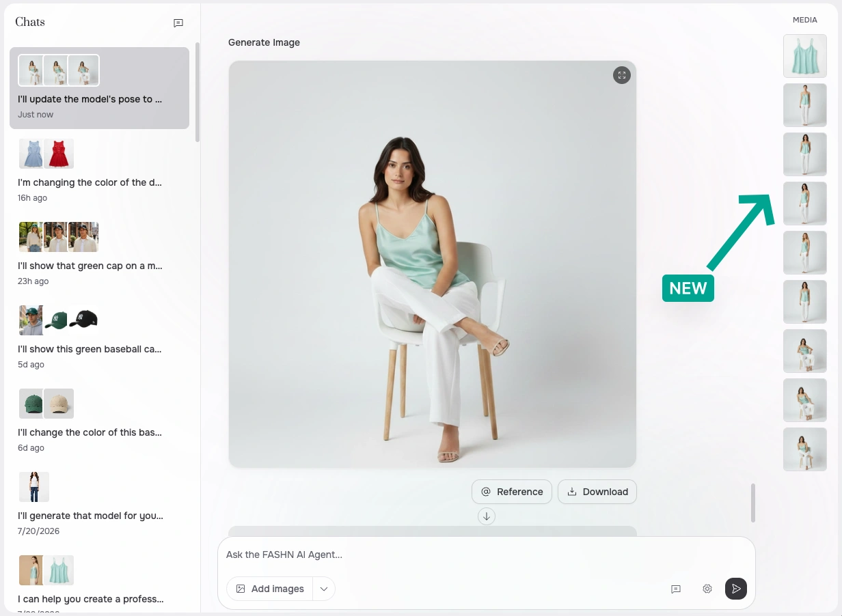Image resolution: width=842 pixels, height=616 pixels.
Task: Download the generated image
Action: 597,492
